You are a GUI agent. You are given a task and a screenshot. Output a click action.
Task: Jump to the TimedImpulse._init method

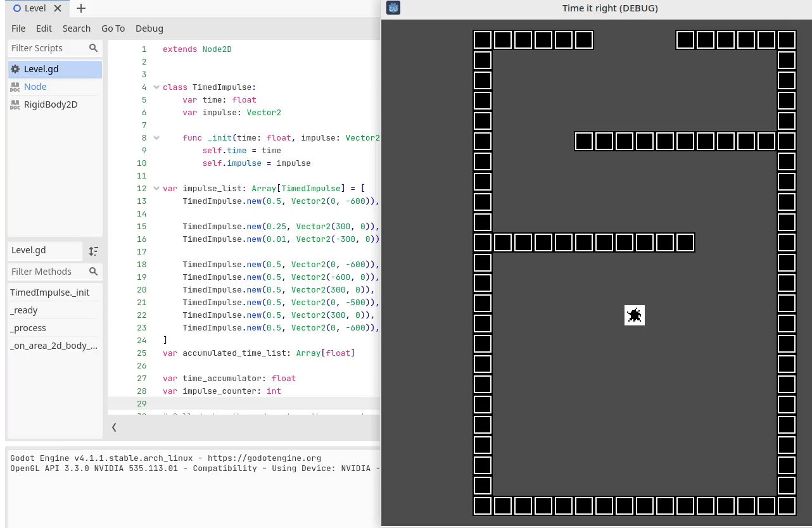click(x=54, y=292)
